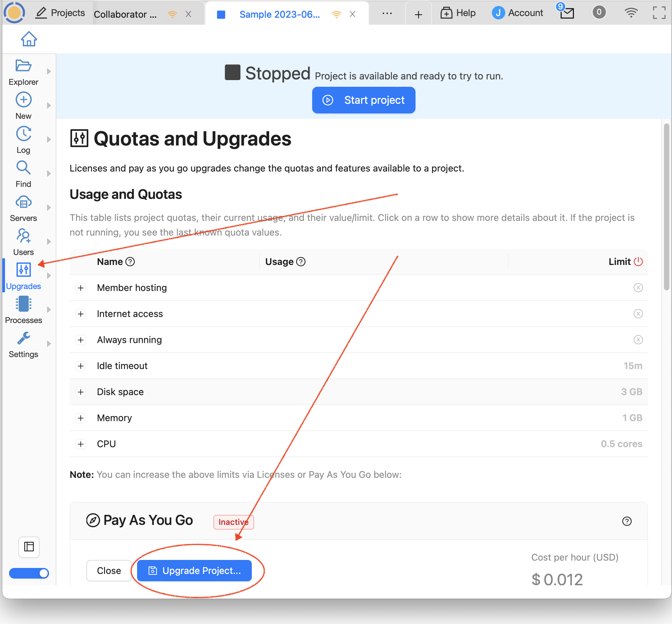
Task: Click the Find magnifier icon
Action: click(23, 168)
